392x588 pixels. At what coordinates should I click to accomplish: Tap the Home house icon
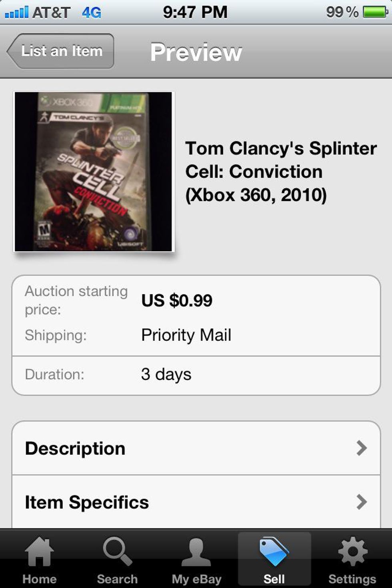[x=39, y=552]
